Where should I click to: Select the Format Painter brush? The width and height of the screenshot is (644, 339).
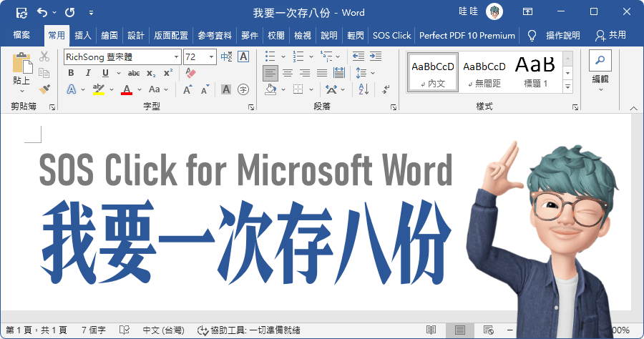[44, 89]
